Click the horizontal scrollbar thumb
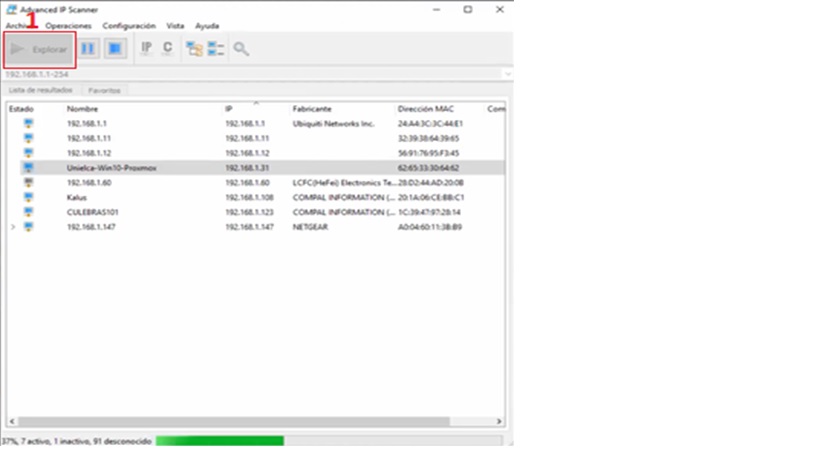 pos(233,421)
